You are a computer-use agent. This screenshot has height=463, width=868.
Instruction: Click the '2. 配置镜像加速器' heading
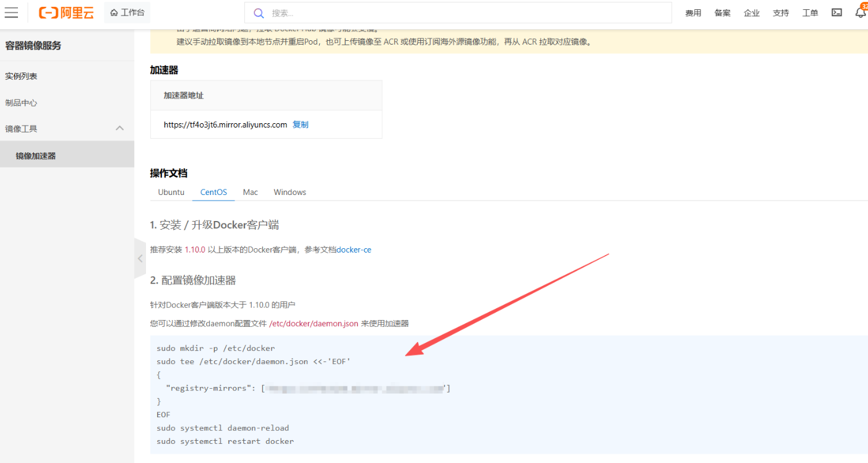tap(193, 280)
